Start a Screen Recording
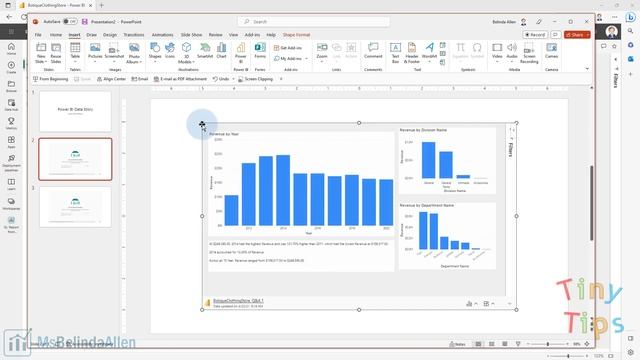The image size is (640, 360). tap(529, 53)
